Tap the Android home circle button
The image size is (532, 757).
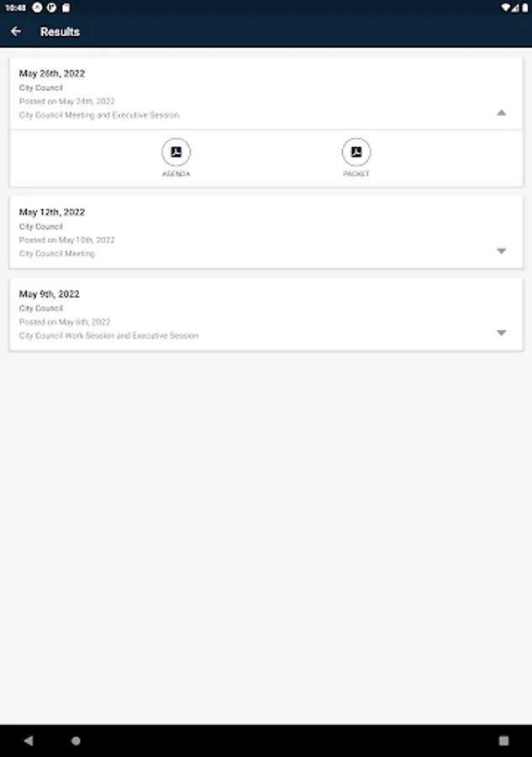pyautogui.click(x=76, y=741)
